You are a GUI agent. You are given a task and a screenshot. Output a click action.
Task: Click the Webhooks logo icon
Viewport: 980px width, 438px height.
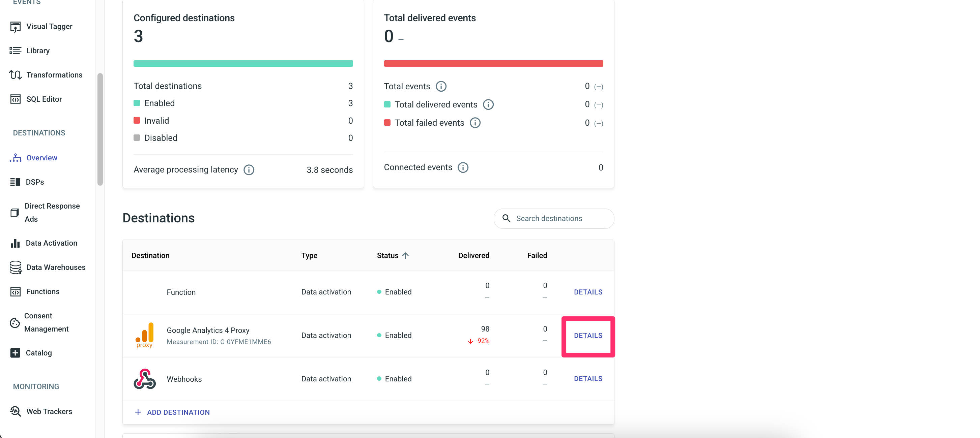(145, 379)
